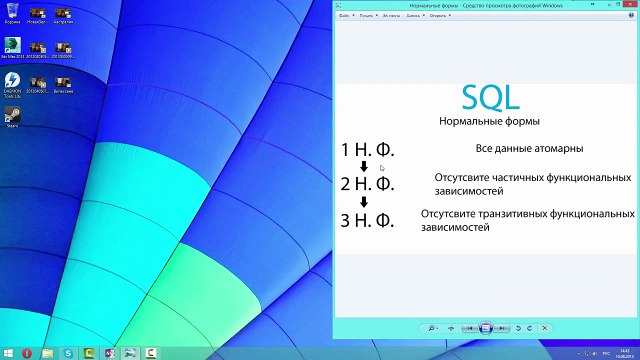
Task: Open the purple OneNote icon on taskbar
Action: [109, 353]
